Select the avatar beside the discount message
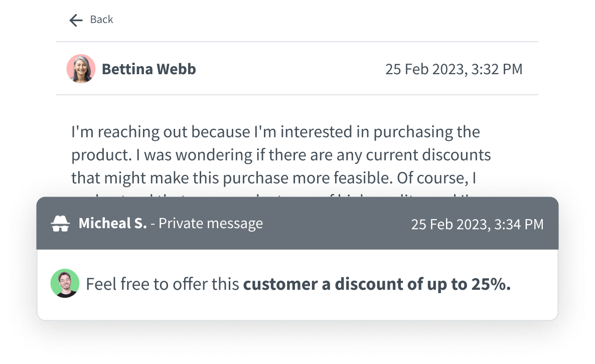The width and height of the screenshot is (595, 364). click(65, 283)
